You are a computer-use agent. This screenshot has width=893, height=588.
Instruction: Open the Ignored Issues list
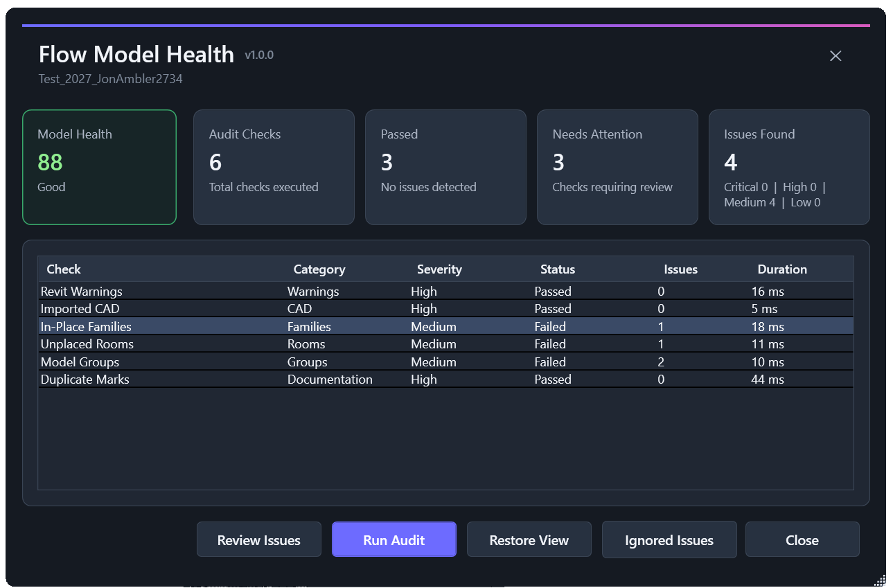click(669, 540)
